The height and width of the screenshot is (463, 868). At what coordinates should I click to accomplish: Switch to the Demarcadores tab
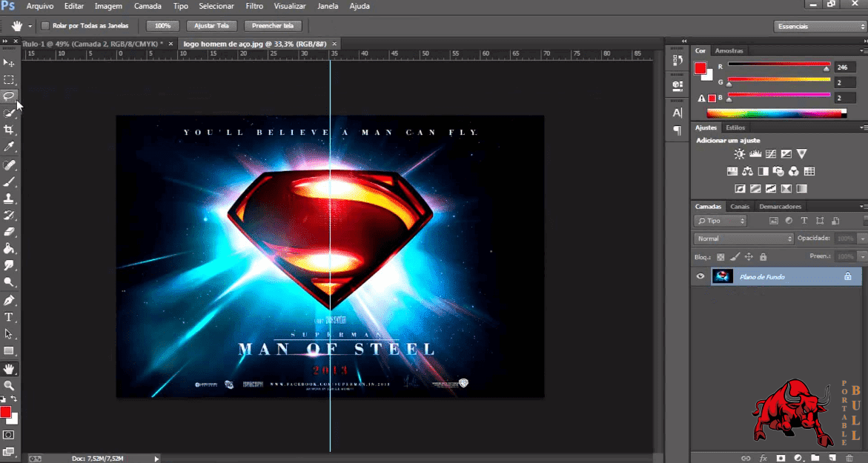point(780,207)
